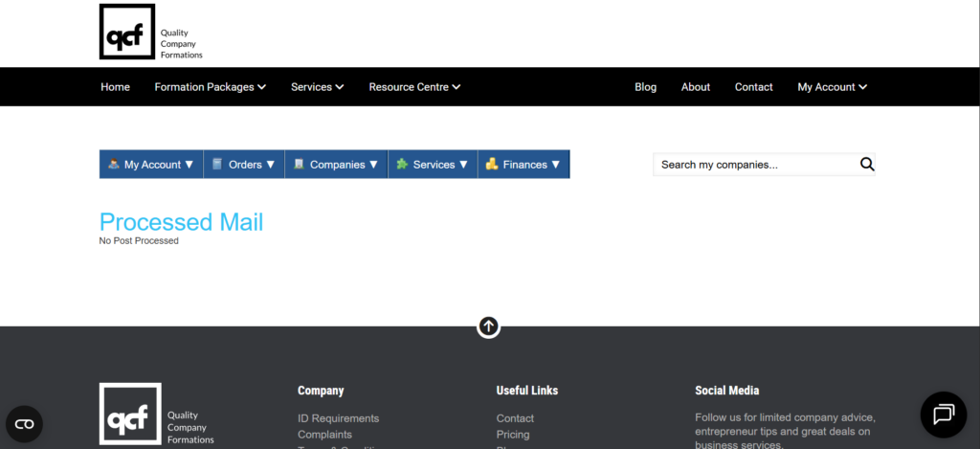Go to the Home page

115,87
